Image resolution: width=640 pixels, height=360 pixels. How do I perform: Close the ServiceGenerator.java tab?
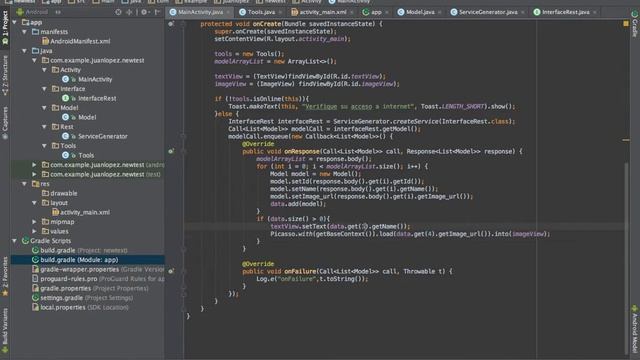point(522,13)
